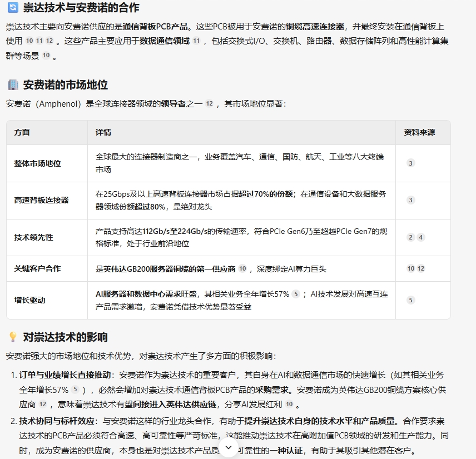
Task: Open citation 12 before '这些产品主要应用于'
Action: (49, 41)
